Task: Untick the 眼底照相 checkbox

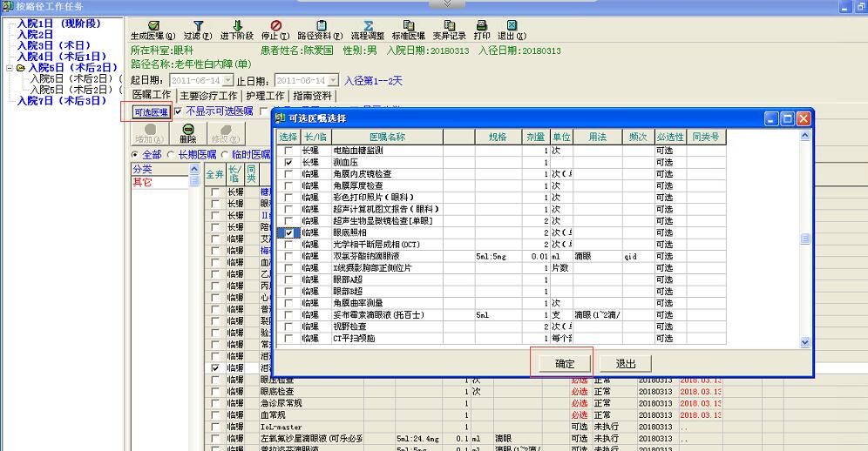Action: point(288,233)
